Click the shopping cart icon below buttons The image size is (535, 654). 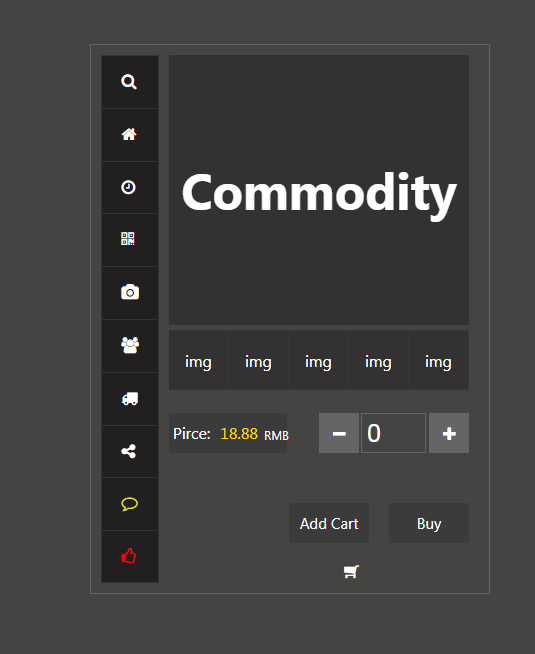pos(351,571)
